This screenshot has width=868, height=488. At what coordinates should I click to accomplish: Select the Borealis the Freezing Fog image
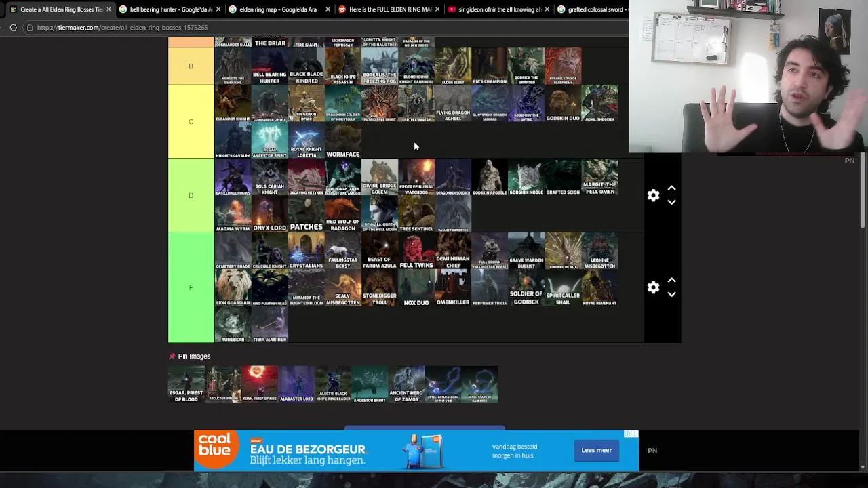click(x=380, y=66)
